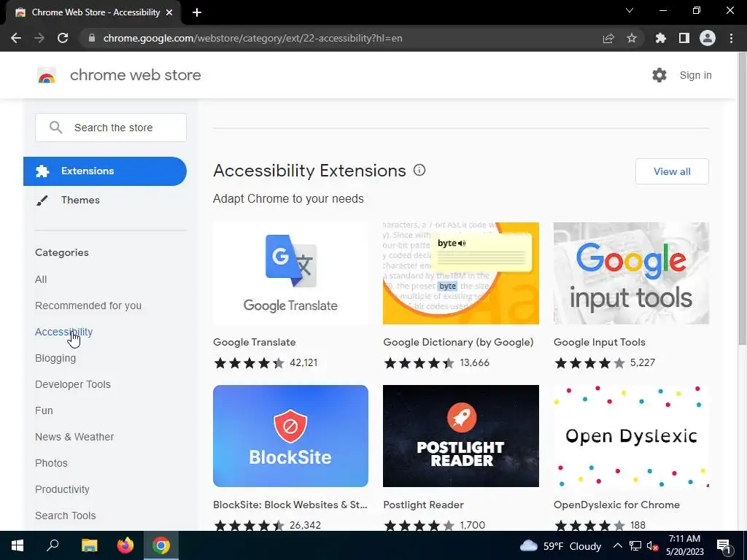Close the Chrome Web Store tab
The image size is (747, 560).
click(169, 12)
